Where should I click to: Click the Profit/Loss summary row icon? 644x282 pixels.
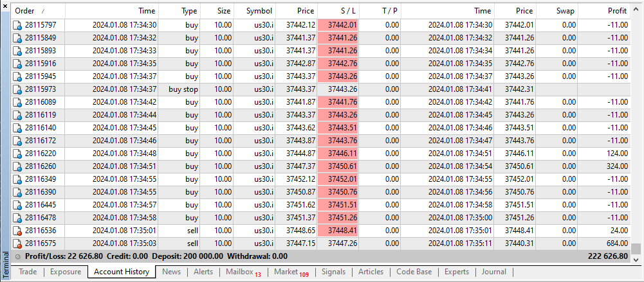pyautogui.click(x=17, y=256)
